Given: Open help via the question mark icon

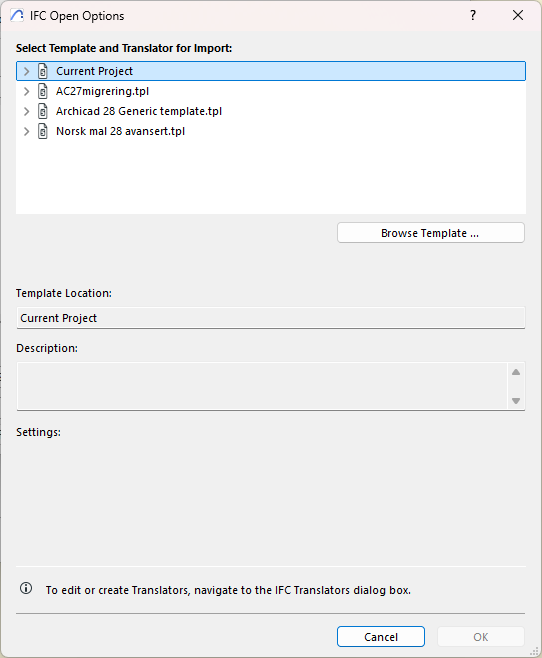Looking at the screenshot, I should 473,16.
